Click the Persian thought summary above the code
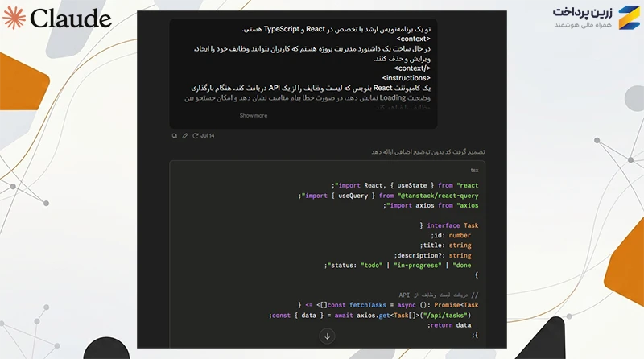 (428, 152)
